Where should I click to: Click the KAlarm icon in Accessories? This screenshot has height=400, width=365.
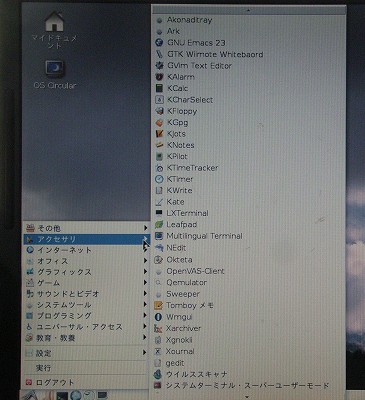click(159, 77)
